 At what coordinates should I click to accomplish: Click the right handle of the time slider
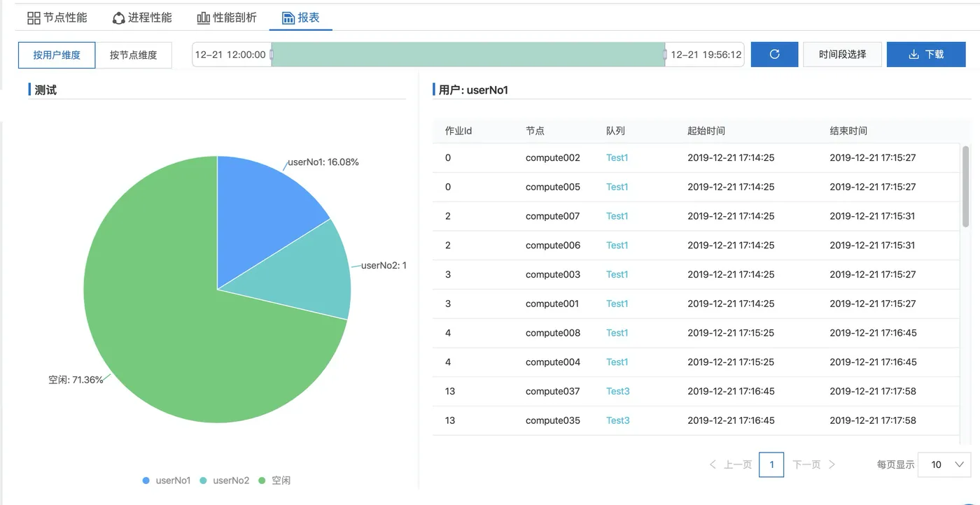coord(665,55)
